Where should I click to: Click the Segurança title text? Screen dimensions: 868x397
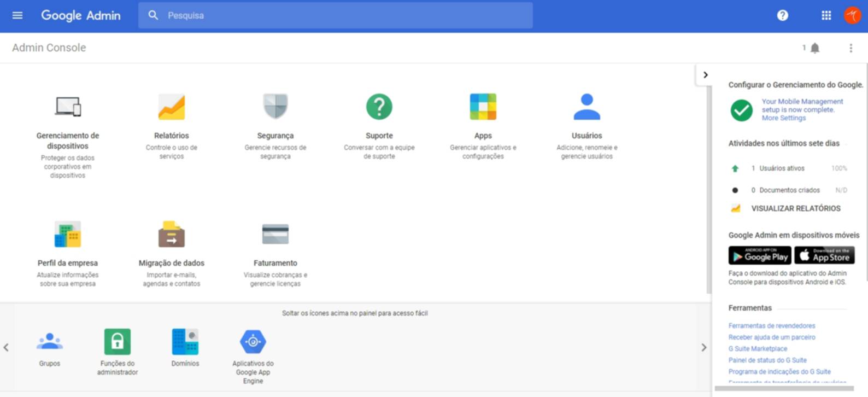[275, 136]
